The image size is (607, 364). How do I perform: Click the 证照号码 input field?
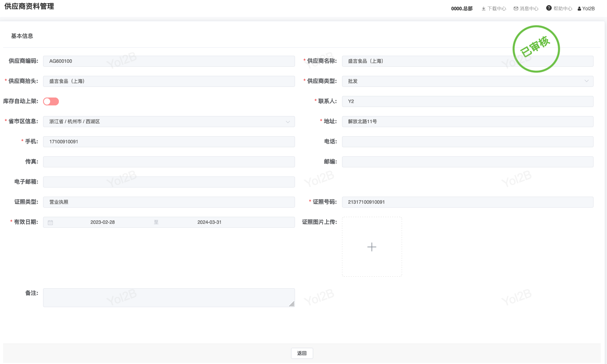click(x=468, y=202)
